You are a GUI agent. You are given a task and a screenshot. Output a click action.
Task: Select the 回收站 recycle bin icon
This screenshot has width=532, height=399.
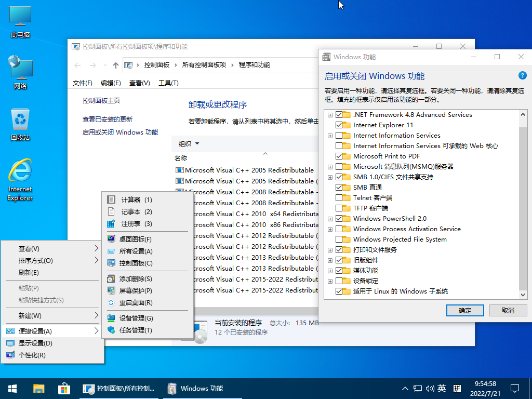[x=20, y=124]
